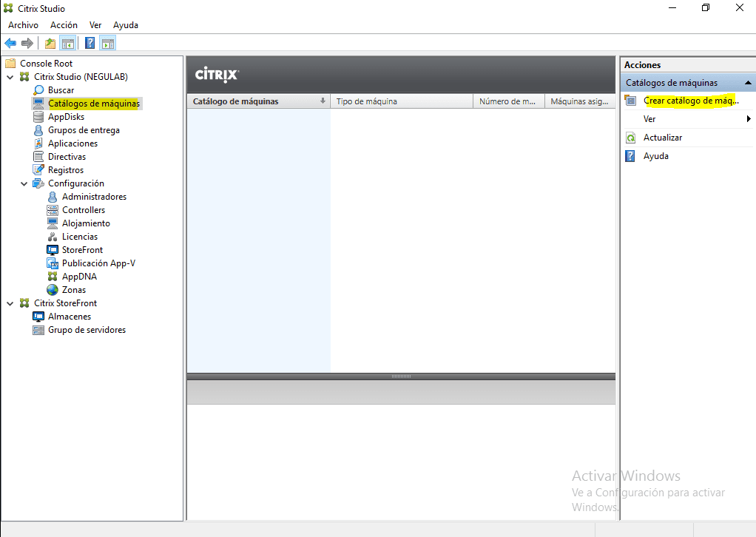Click the Actualizar action
The width and height of the screenshot is (756, 537).
[663, 137]
